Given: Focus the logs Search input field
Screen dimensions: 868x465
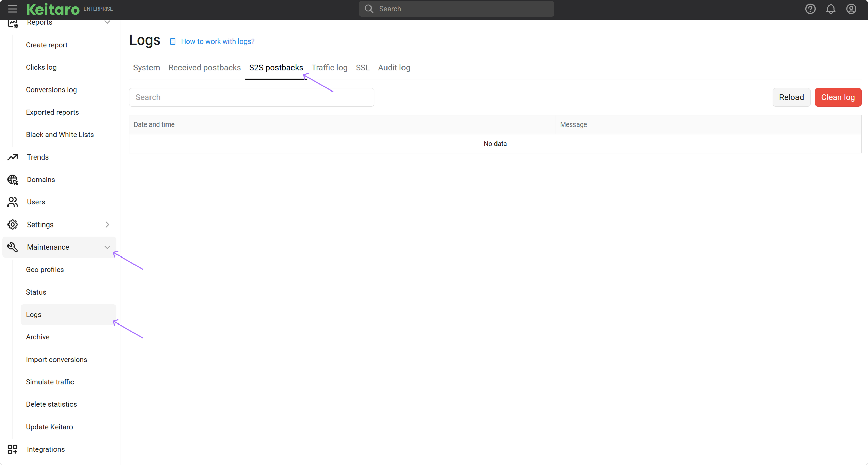Looking at the screenshot, I should 251,97.
